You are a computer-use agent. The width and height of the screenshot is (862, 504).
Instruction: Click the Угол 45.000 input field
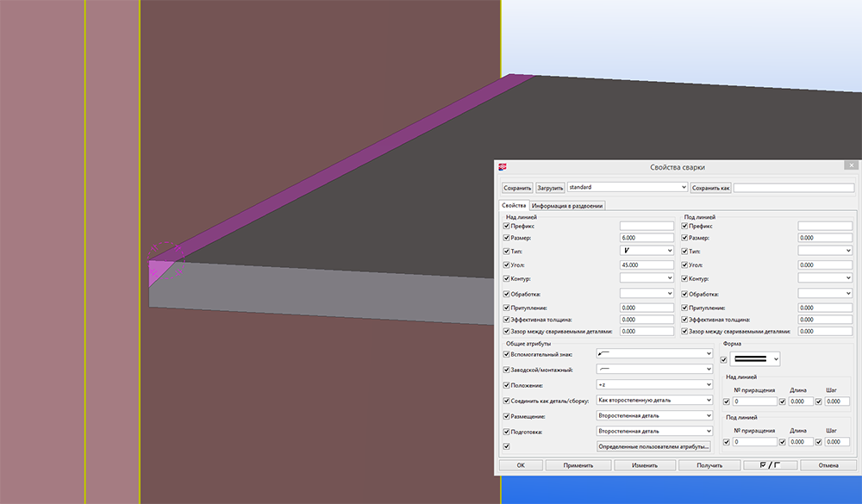point(646,265)
